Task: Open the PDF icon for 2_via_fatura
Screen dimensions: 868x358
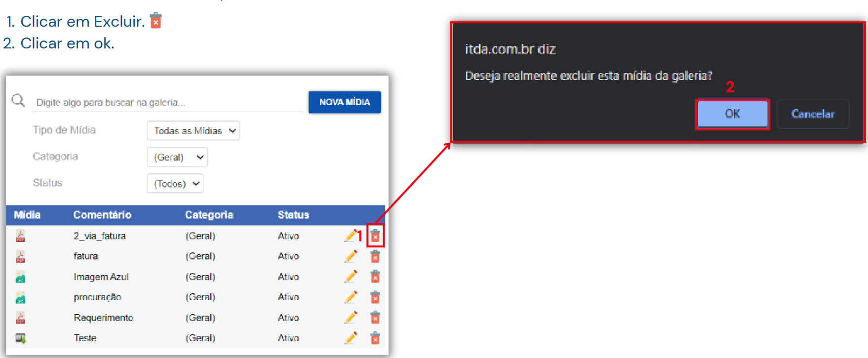Action: 20,236
